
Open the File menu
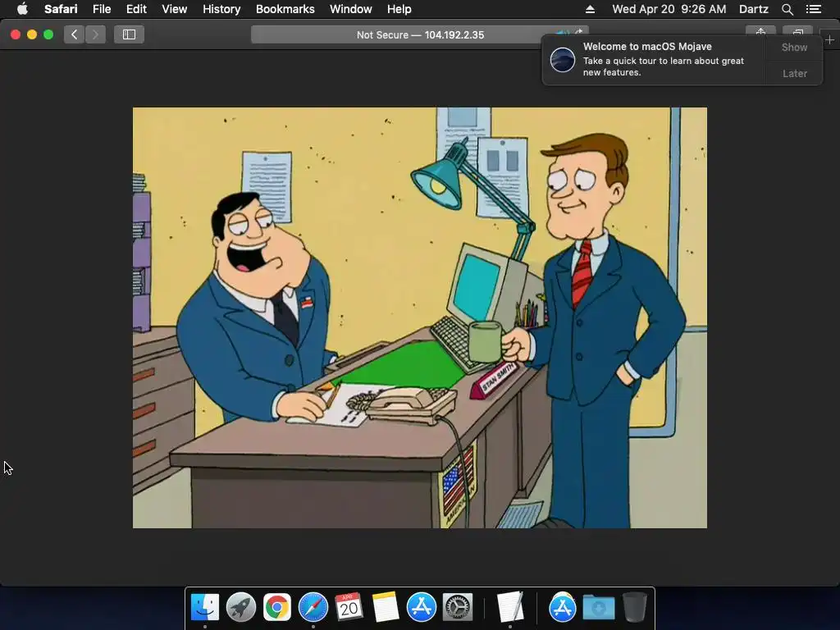pyautogui.click(x=101, y=9)
